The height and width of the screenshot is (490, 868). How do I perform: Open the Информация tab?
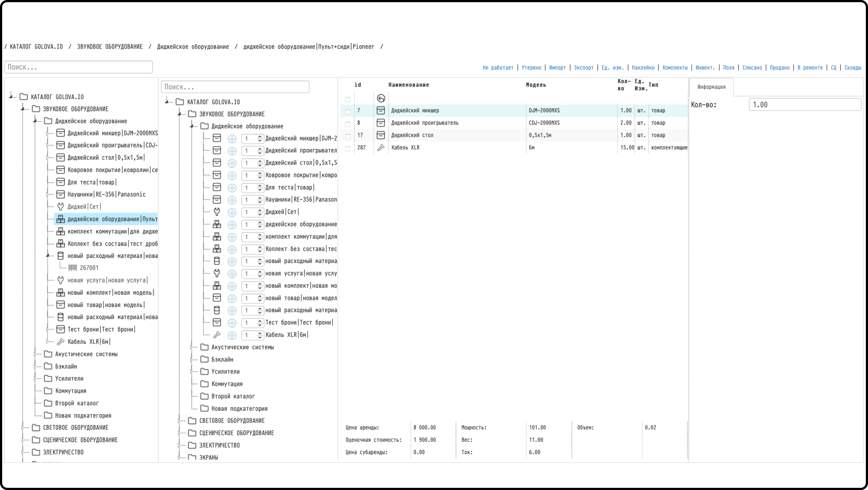pos(711,87)
